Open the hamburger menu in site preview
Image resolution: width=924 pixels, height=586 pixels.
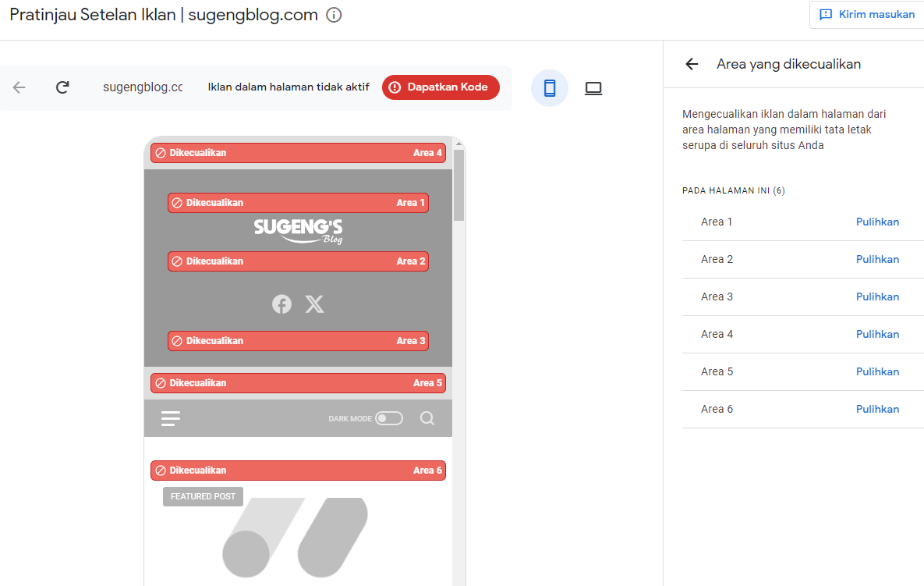click(171, 419)
